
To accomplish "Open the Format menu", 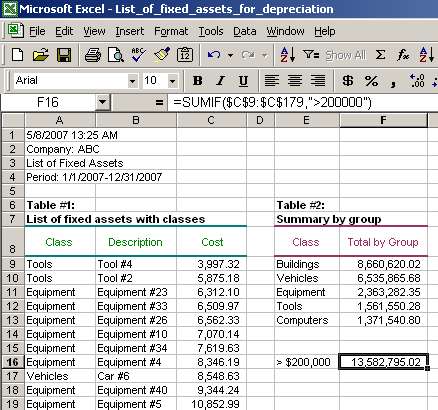I will (x=171, y=31).
